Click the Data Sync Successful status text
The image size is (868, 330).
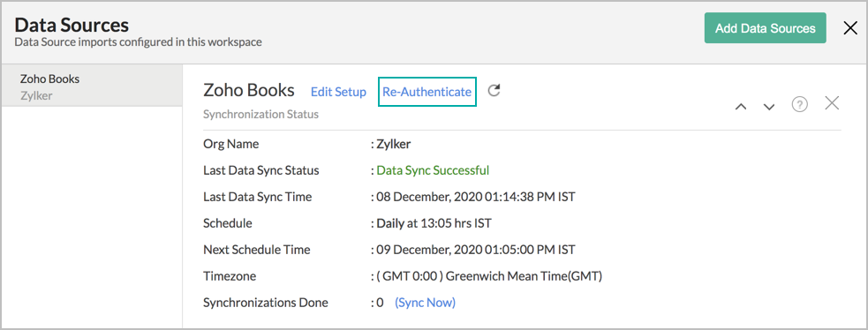[x=433, y=170]
